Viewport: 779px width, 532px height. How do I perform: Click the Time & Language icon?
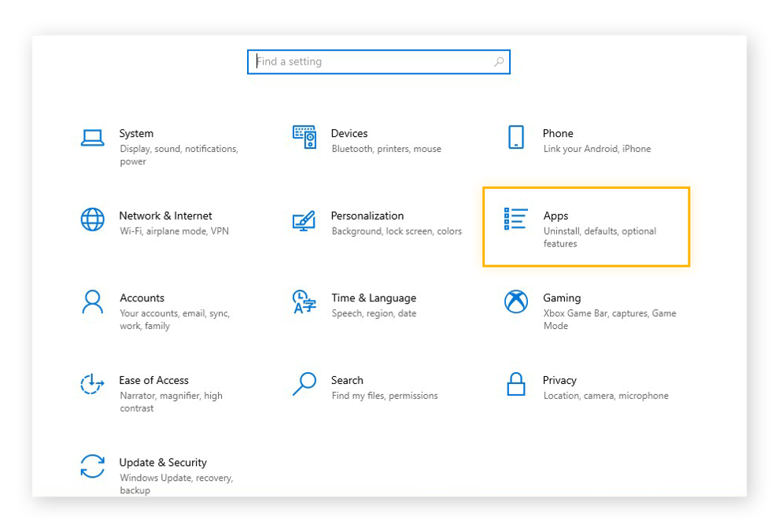[x=305, y=301]
